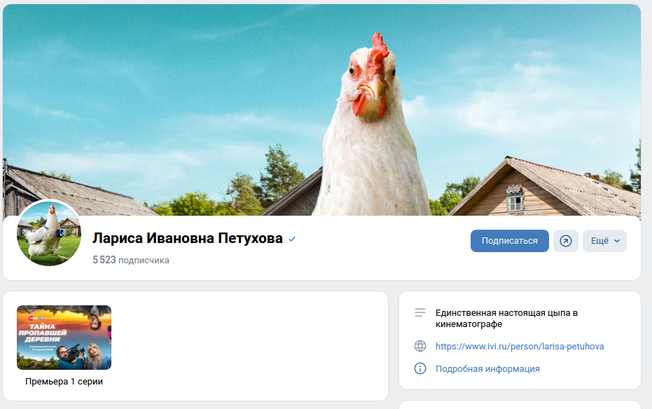This screenshot has width=652, height=409.
Task: Click the globe website icon
Action: 420,346
